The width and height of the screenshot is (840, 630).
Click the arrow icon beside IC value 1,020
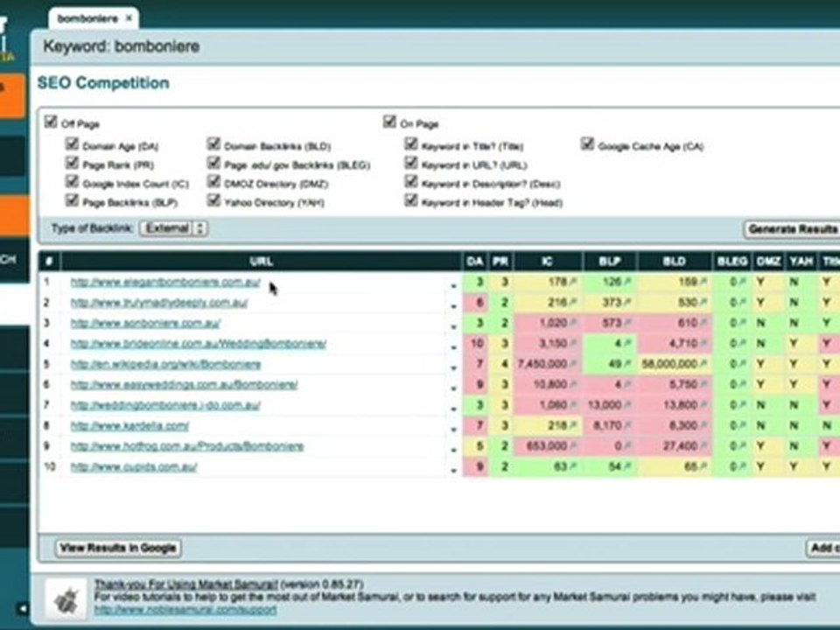(x=572, y=323)
